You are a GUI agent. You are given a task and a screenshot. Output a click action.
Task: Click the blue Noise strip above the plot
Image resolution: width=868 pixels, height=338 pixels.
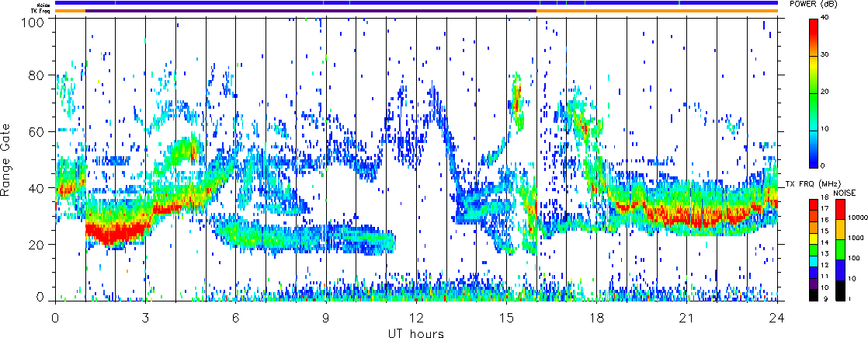416,3
